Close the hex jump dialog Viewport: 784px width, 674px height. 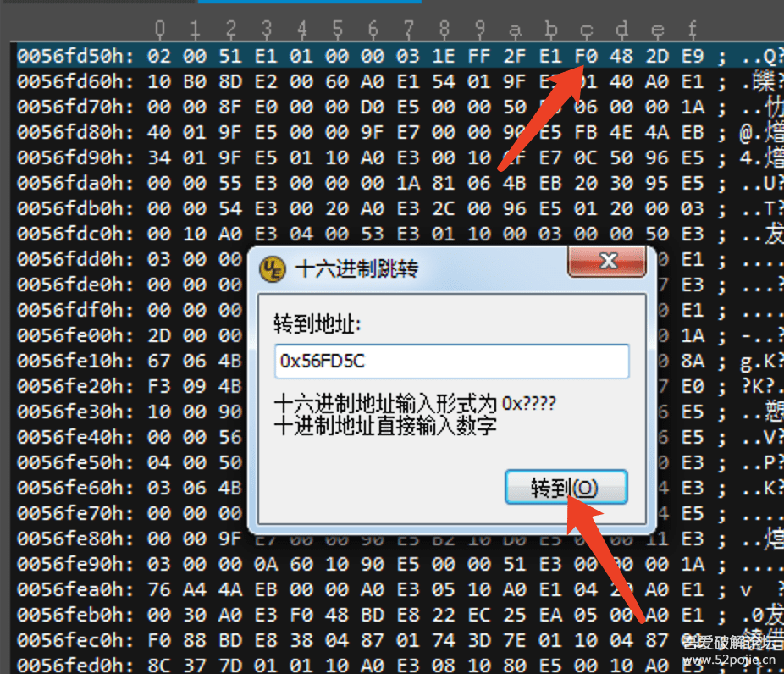(x=607, y=261)
